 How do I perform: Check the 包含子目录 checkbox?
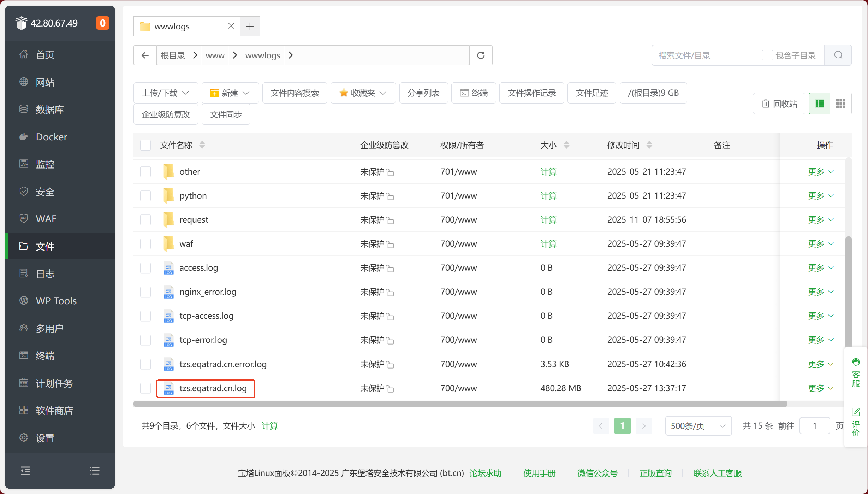click(767, 55)
